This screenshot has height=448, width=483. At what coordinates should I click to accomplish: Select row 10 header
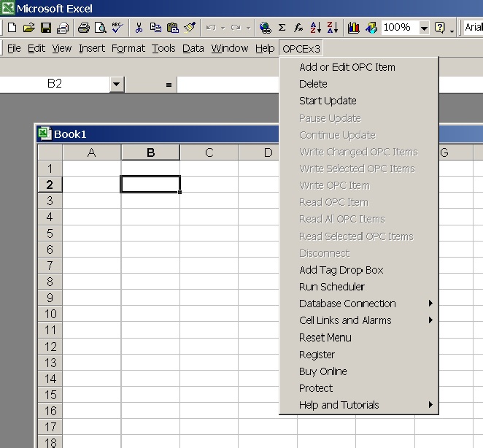click(x=50, y=314)
